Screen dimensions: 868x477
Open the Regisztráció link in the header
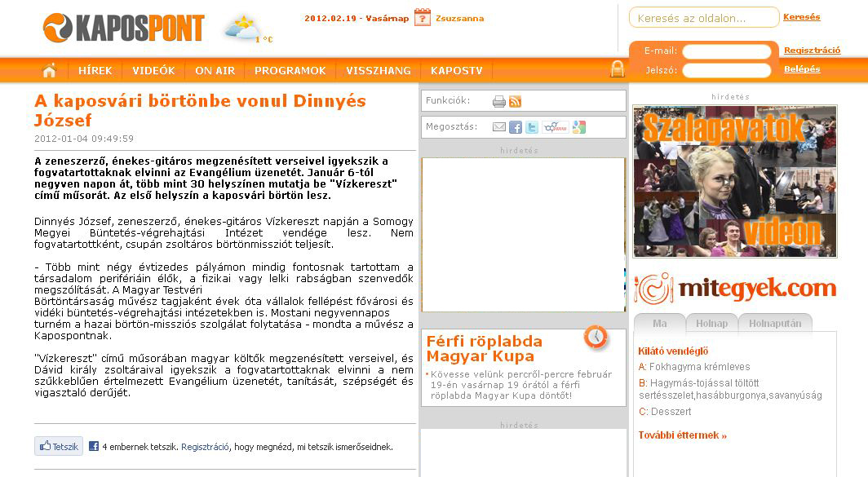tap(812, 51)
